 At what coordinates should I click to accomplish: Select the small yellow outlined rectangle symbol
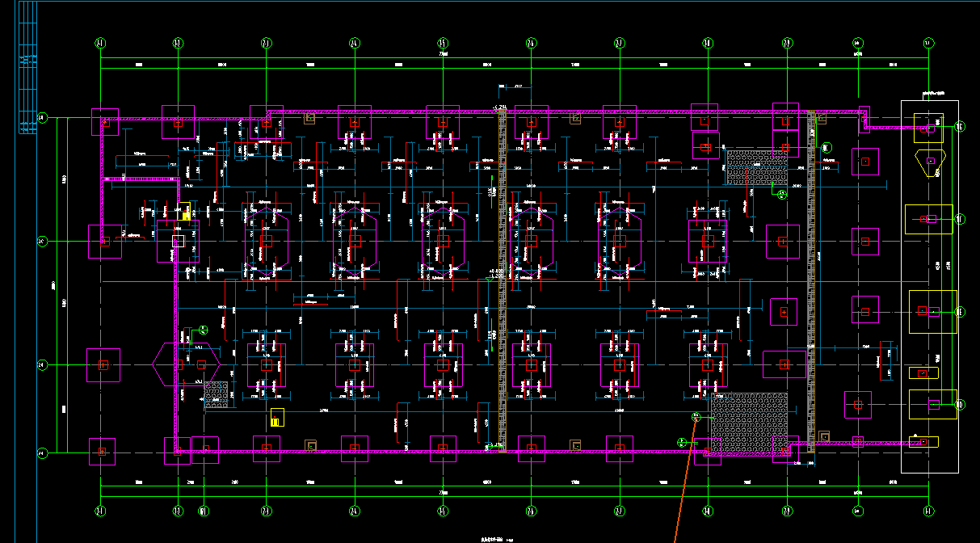pyautogui.click(x=276, y=418)
